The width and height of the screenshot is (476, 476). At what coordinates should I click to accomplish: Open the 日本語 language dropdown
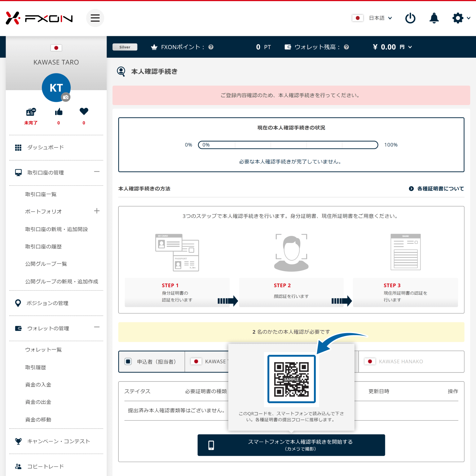[381, 18]
